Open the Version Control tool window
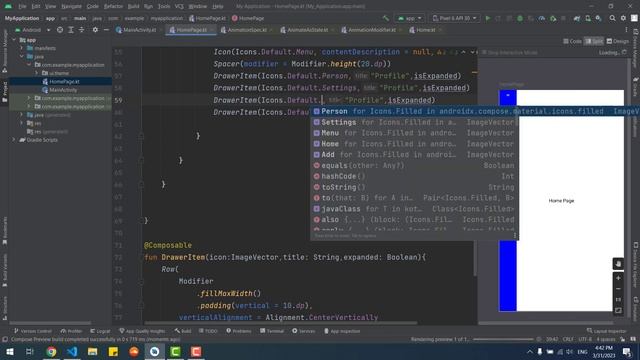 [33, 331]
